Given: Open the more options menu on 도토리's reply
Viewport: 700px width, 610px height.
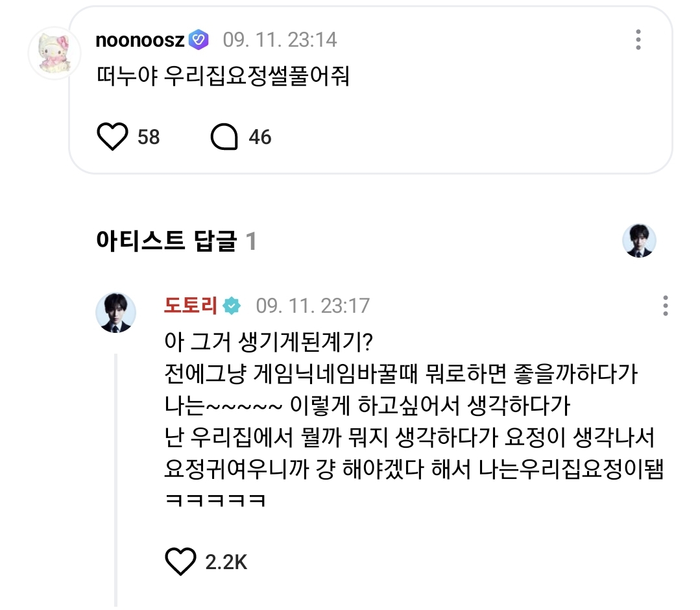Looking at the screenshot, I should pyautogui.click(x=665, y=305).
